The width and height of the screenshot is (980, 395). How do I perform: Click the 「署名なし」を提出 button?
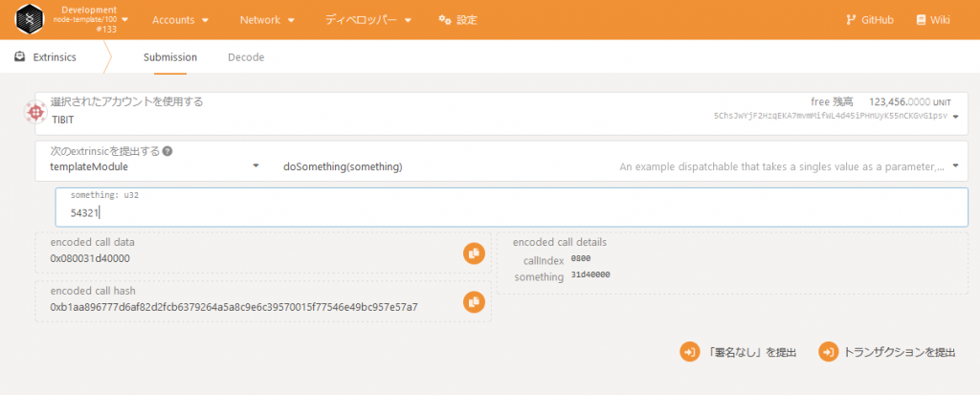[738, 352]
